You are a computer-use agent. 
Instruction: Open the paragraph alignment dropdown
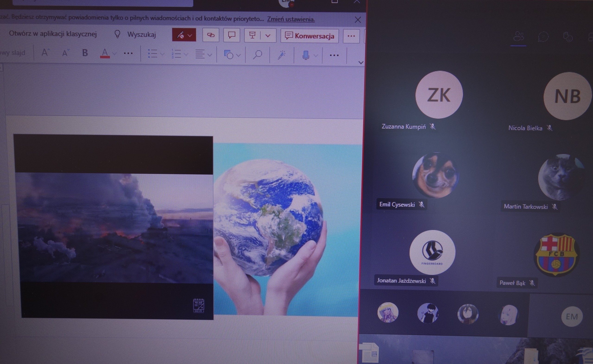point(210,55)
